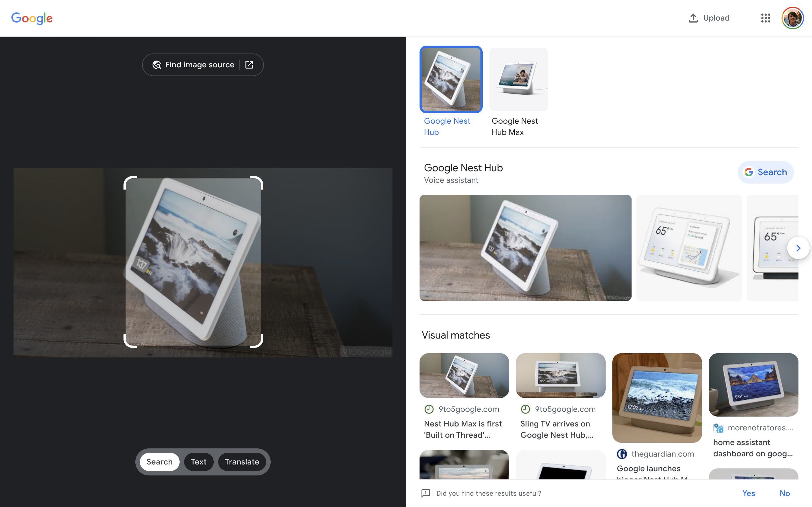
Task: Select the Search mode pill
Action: tap(159, 462)
